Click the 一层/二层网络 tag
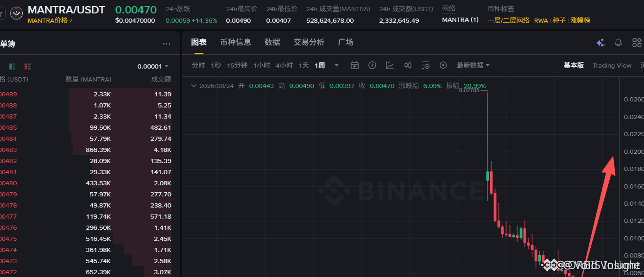 [508, 20]
